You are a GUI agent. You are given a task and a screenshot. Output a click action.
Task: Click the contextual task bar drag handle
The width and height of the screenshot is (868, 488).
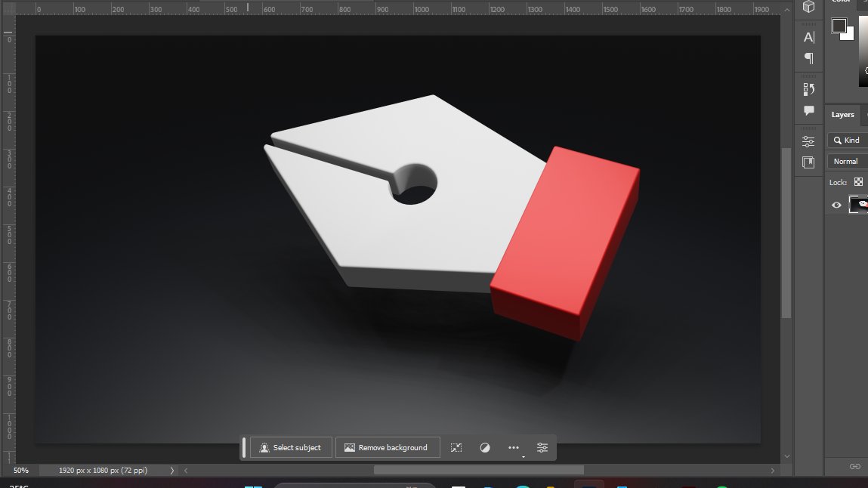point(243,448)
